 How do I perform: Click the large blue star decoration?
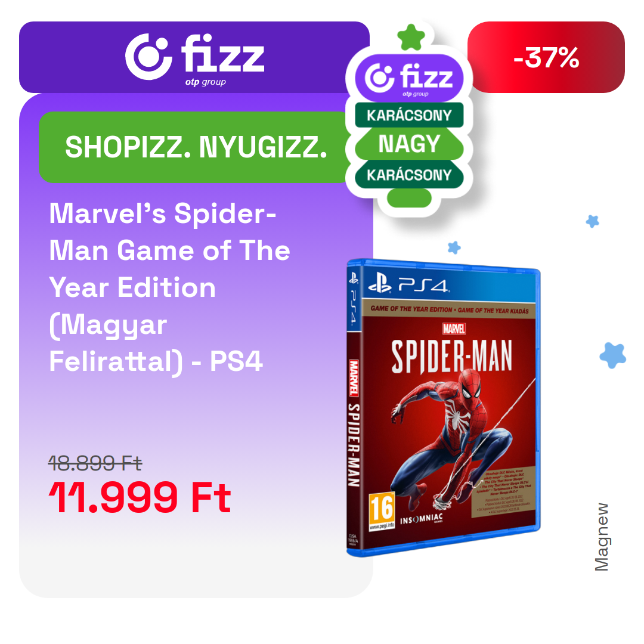(x=612, y=355)
